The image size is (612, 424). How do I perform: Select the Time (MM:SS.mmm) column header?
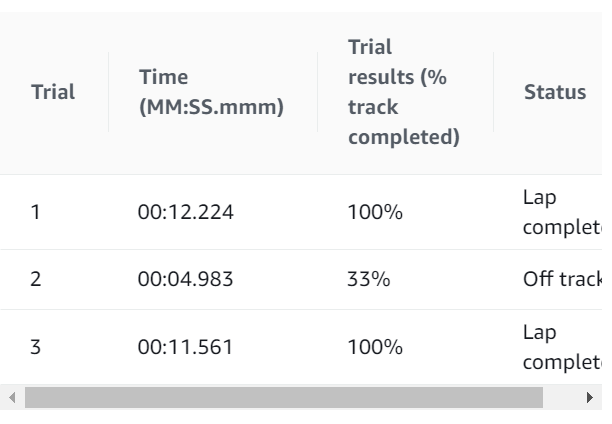(210, 92)
